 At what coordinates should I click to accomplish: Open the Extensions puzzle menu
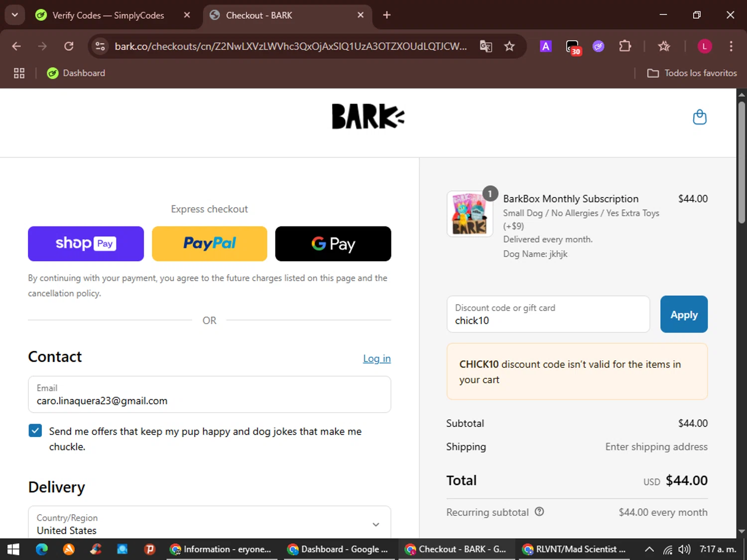coord(625,46)
